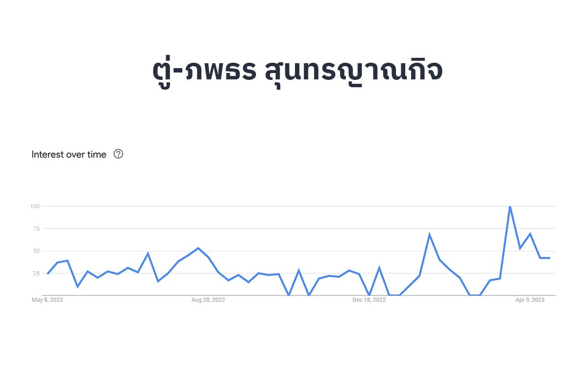Click the Thai title text at top
The height and width of the screenshot is (392, 588).
[297, 71]
